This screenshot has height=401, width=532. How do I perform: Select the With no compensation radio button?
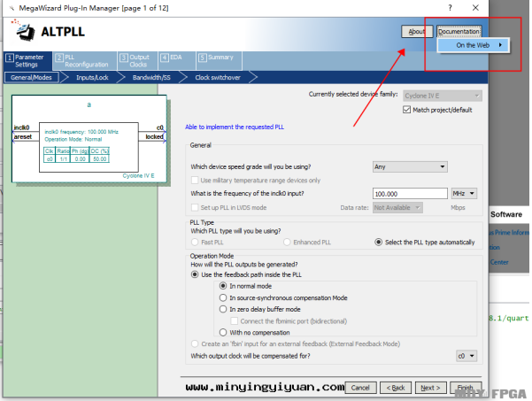[x=224, y=332]
